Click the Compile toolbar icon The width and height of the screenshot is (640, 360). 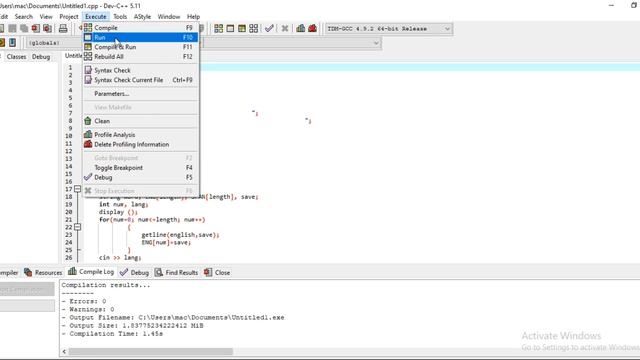click(x=219, y=28)
